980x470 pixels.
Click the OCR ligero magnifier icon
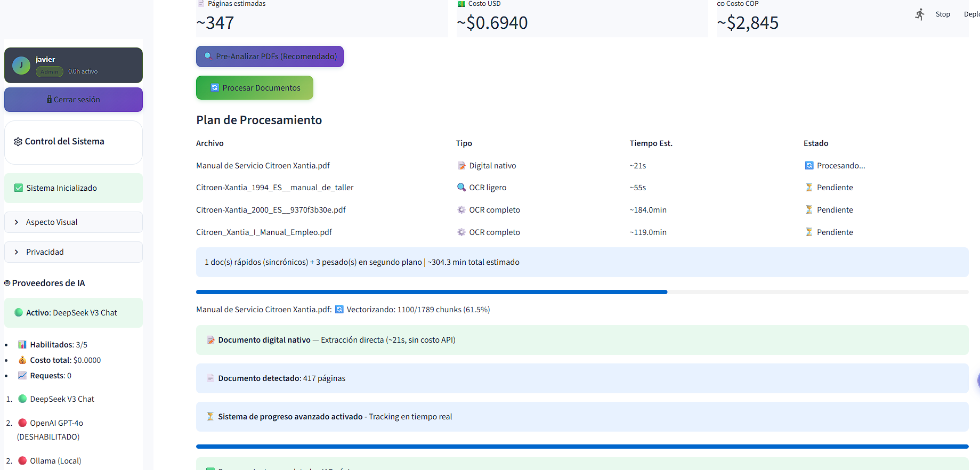(461, 188)
